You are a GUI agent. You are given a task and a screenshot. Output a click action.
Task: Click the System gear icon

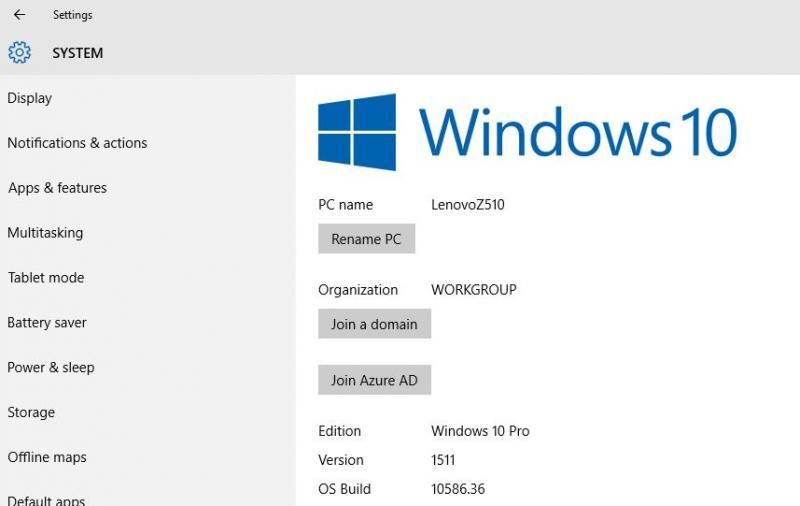tap(19, 53)
